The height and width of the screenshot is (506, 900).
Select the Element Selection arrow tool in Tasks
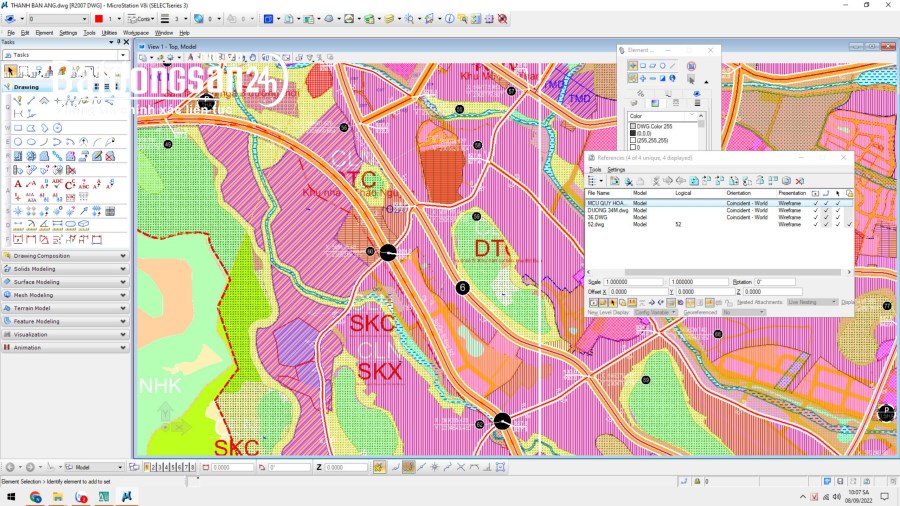[10, 71]
